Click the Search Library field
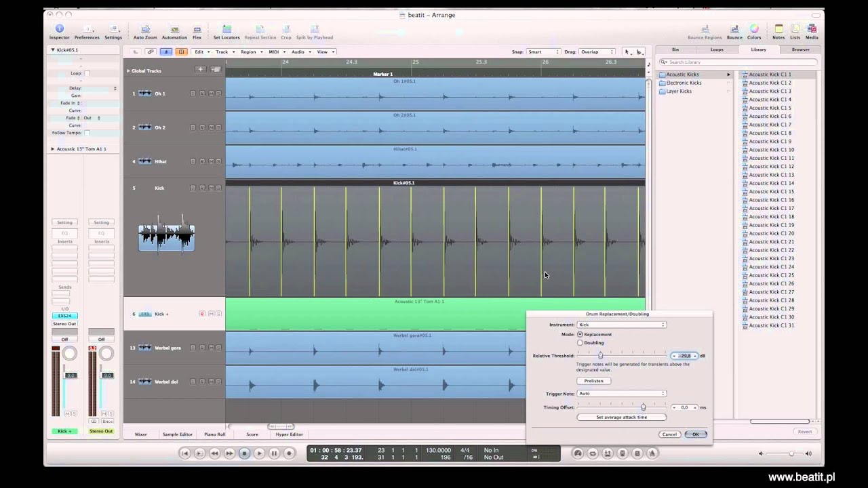This screenshot has width=868, height=488. (739, 62)
